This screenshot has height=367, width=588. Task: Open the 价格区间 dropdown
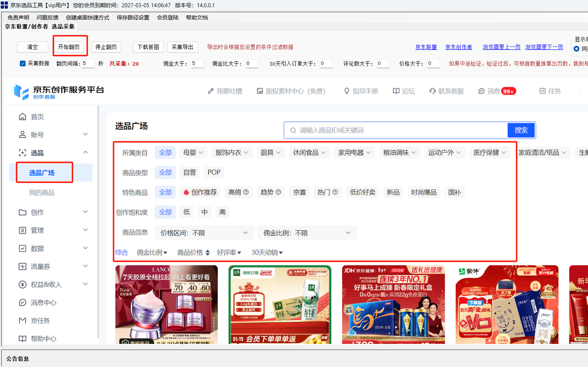pyautogui.click(x=204, y=233)
